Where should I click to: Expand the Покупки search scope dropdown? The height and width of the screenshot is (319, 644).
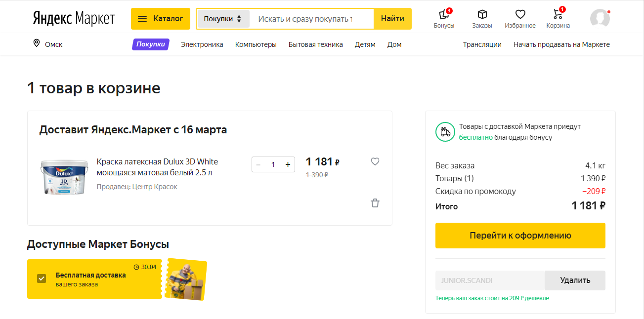223,19
